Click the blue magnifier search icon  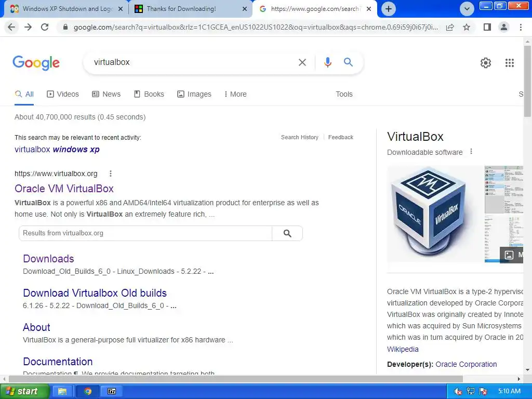pyautogui.click(x=348, y=62)
